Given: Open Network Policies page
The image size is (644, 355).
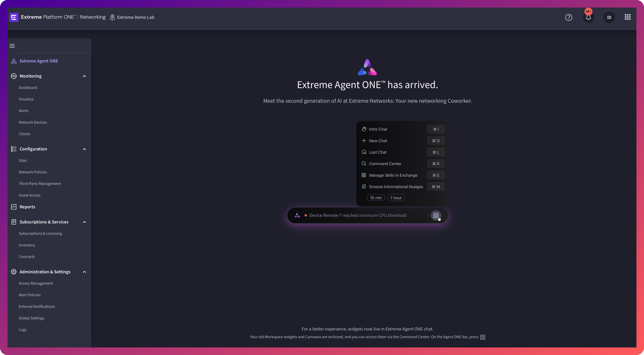Looking at the screenshot, I should coord(33,172).
